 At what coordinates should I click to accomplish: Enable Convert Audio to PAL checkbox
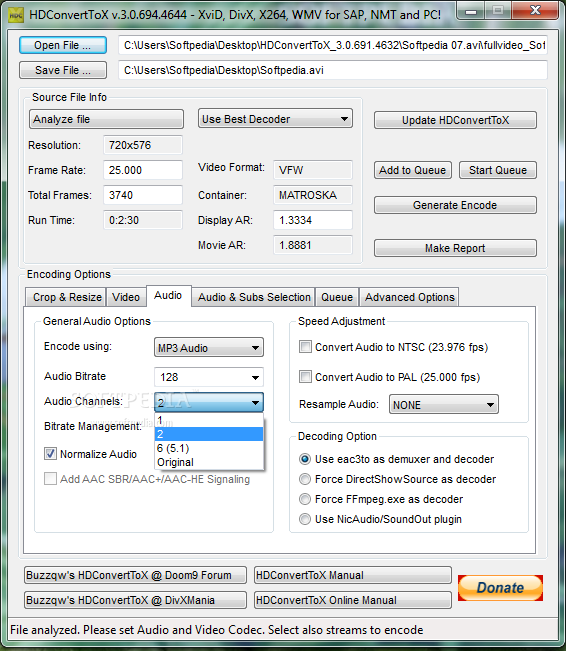[305, 377]
